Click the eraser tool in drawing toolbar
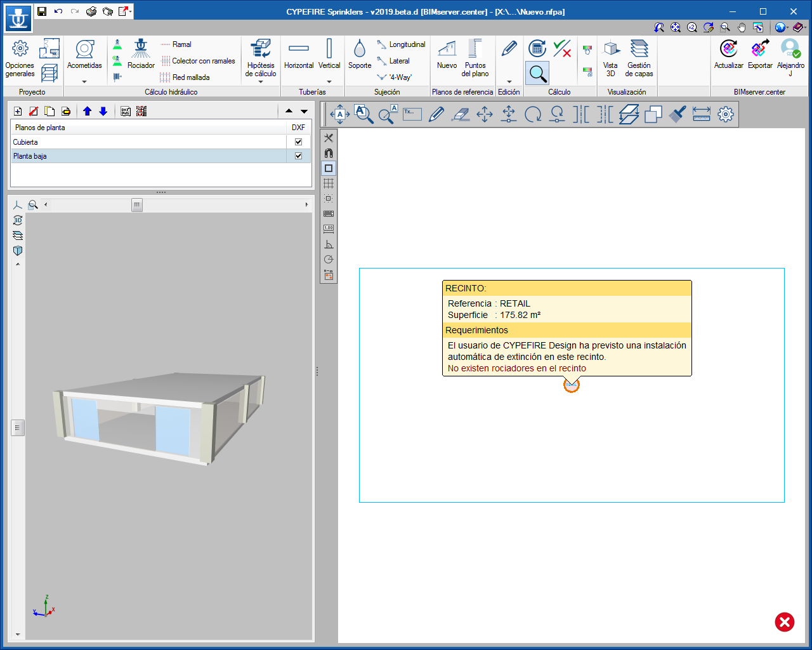 pyautogui.click(x=461, y=114)
